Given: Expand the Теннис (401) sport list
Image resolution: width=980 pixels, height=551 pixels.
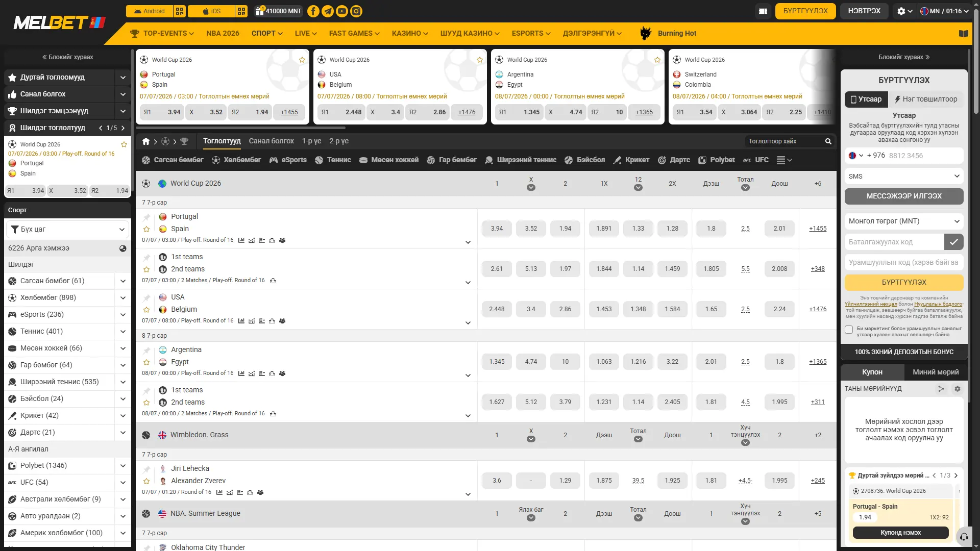Looking at the screenshot, I should pos(123,332).
